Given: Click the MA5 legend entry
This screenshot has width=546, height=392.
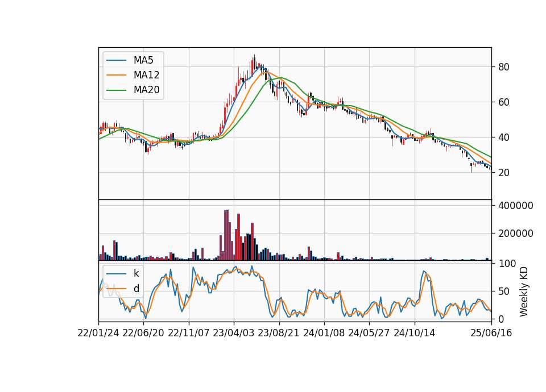Looking at the screenshot, I should click(130, 60).
